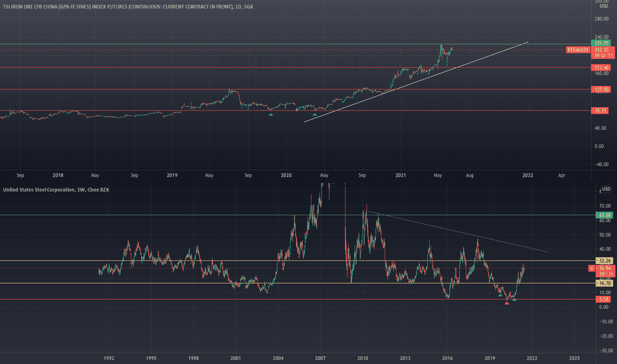This screenshot has height=364, width=617.
Task: Click the green triangle marker before the US Steel 2020 low
Action: [500, 295]
